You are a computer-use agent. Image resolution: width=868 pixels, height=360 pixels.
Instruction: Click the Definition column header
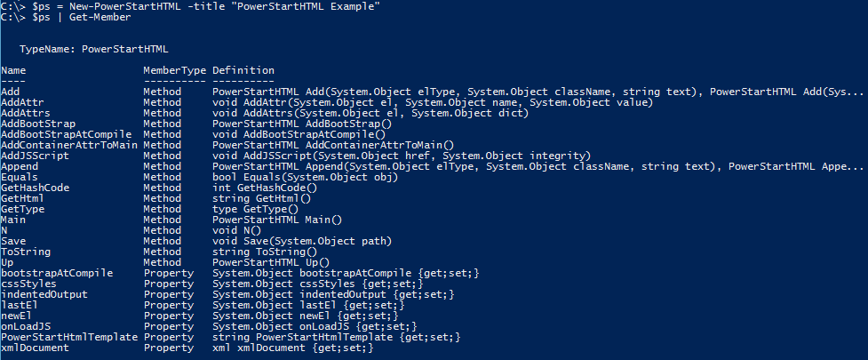(243, 70)
